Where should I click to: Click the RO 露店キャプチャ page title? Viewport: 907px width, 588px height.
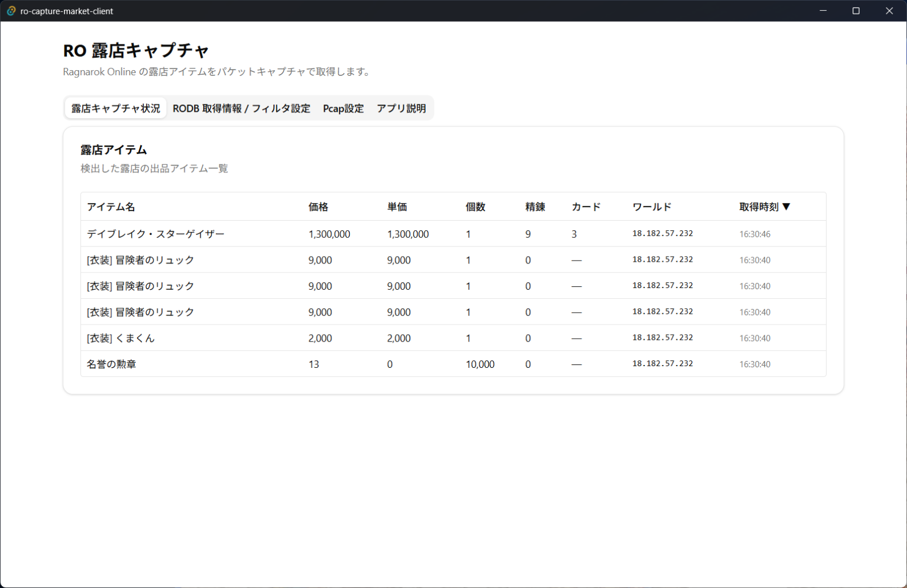tap(136, 51)
